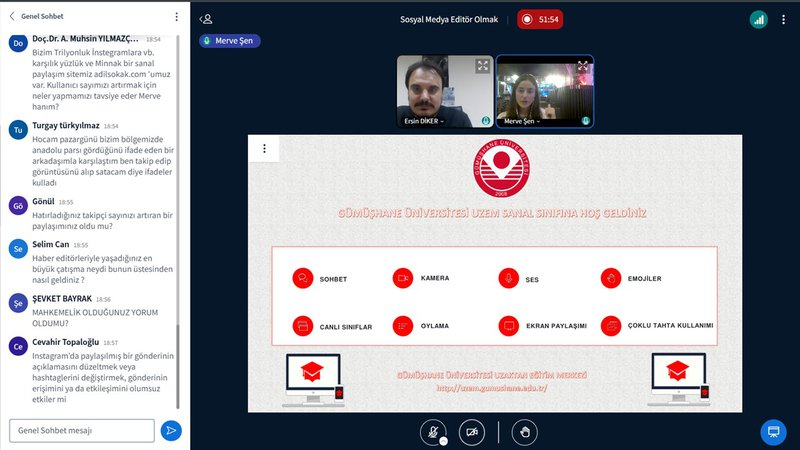
Task: Raise hand using the hand icon
Action: 524,431
